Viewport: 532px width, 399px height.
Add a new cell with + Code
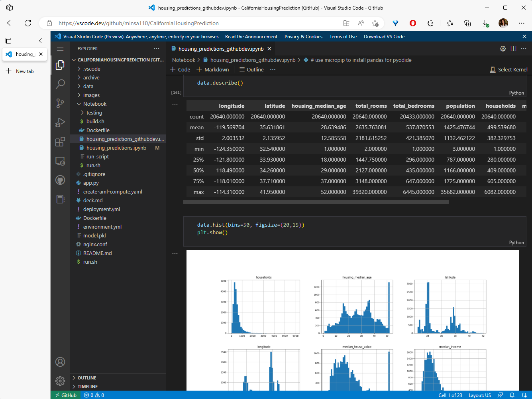180,69
